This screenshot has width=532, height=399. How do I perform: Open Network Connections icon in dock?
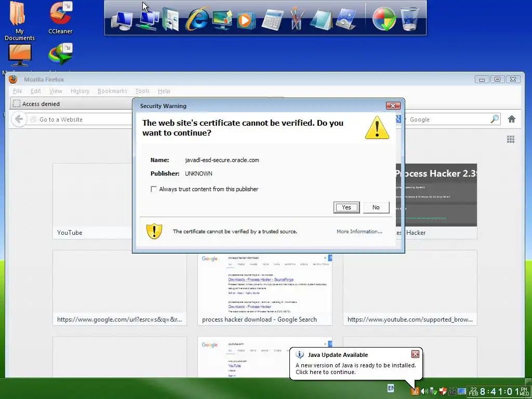click(148, 20)
